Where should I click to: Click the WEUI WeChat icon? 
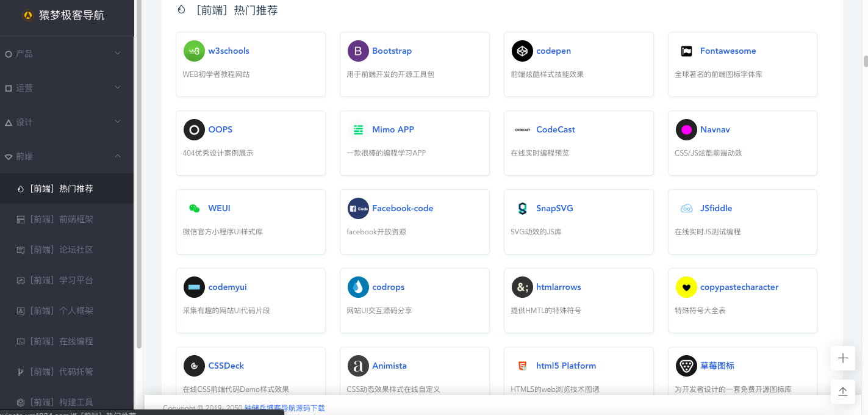point(194,209)
